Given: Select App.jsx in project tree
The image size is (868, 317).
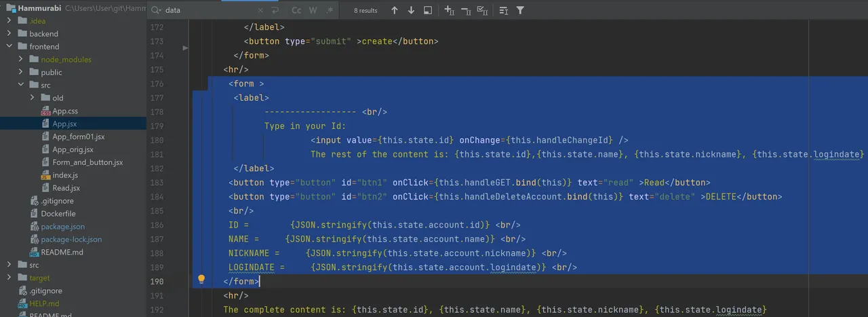Looking at the screenshot, I should click(x=64, y=124).
